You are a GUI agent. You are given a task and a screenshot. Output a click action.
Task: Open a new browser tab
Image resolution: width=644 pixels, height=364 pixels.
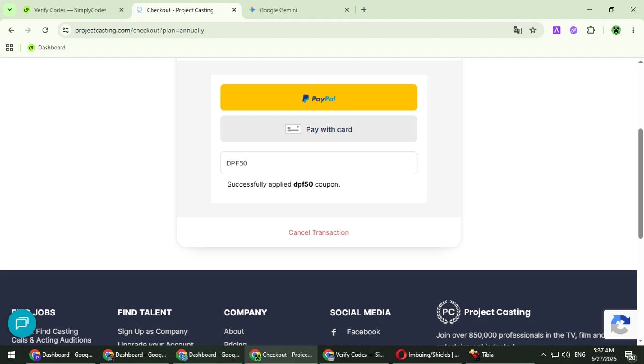tap(364, 10)
